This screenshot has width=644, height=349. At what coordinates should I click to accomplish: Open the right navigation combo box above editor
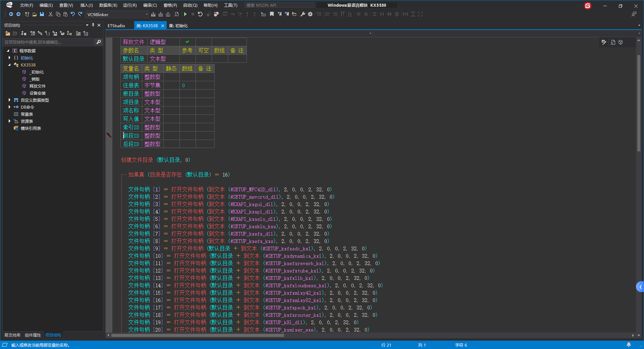point(508,33)
